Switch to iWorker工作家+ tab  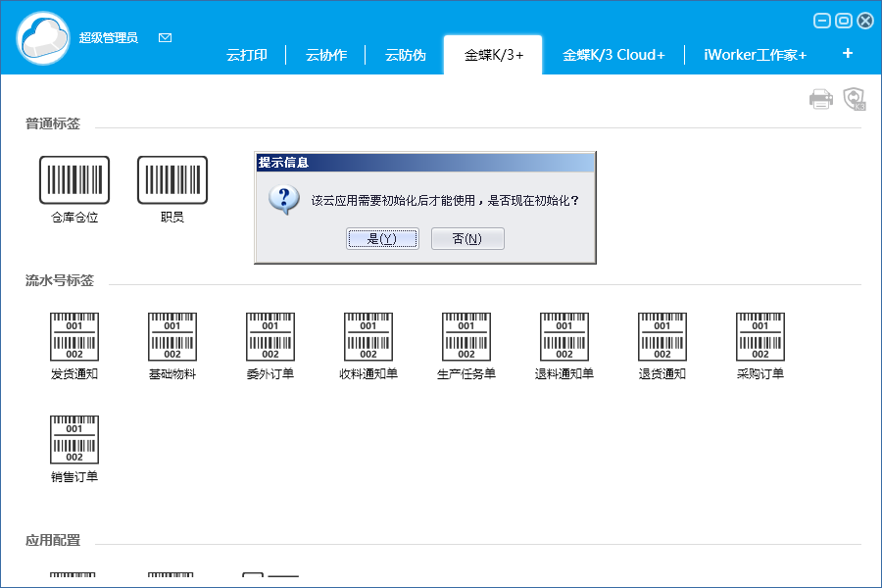click(x=755, y=55)
